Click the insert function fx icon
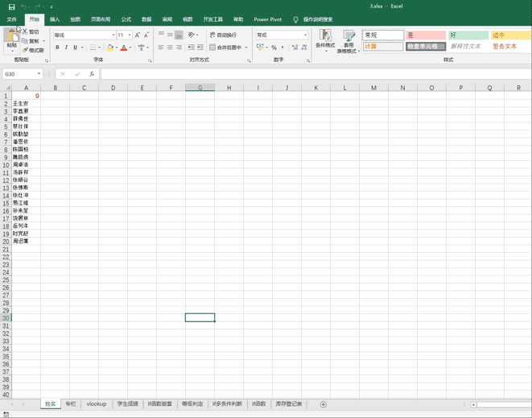This screenshot has width=532, height=418. point(92,73)
